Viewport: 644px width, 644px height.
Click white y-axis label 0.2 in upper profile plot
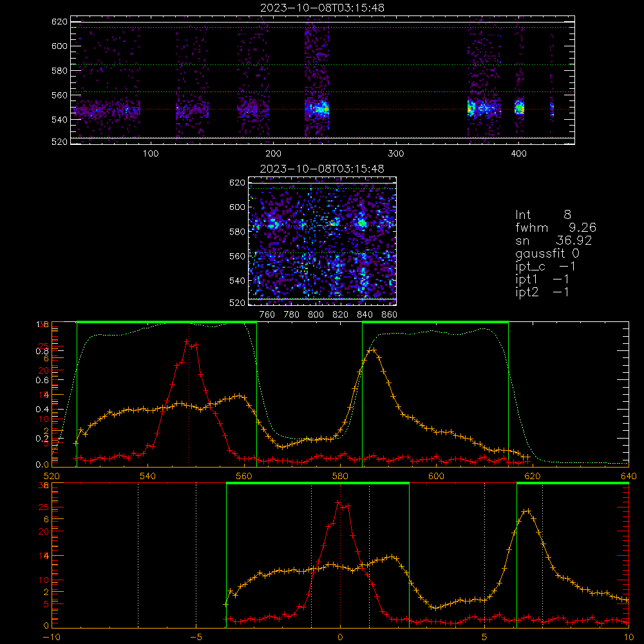(x=43, y=439)
